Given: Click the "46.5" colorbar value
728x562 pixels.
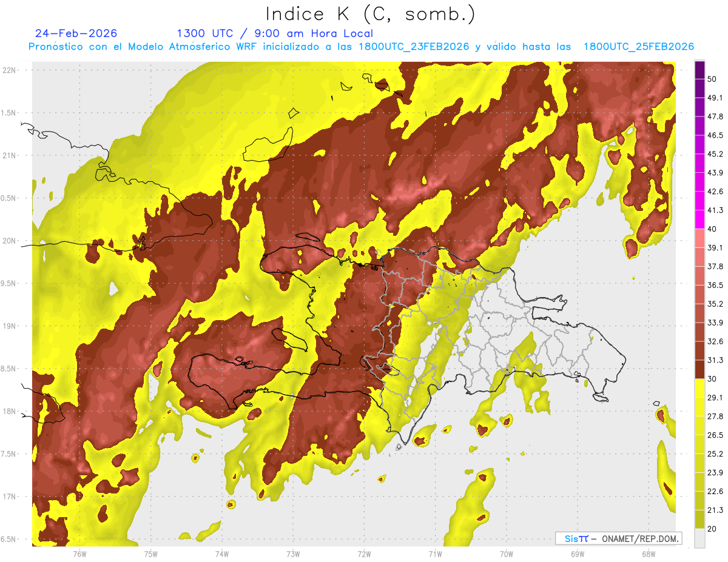Looking at the screenshot, I should click(x=715, y=135).
